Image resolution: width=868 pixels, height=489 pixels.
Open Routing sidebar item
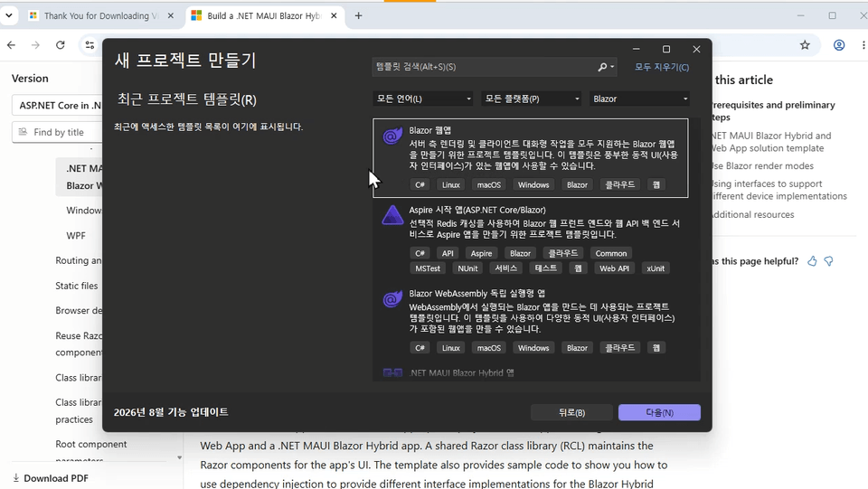point(79,260)
